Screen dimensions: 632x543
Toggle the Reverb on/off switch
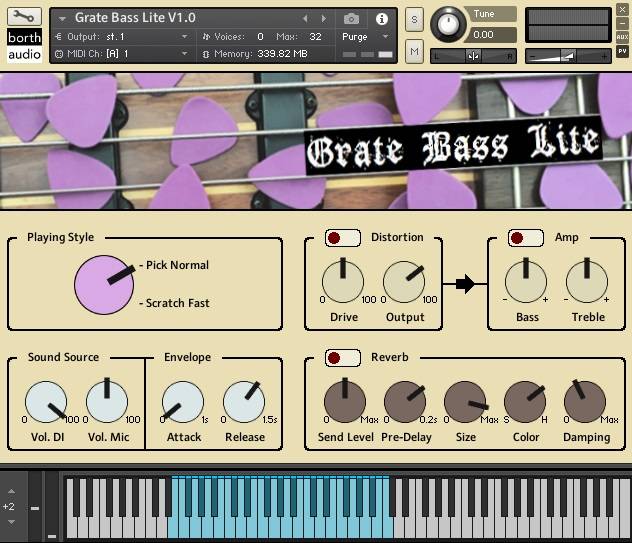[x=343, y=357]
